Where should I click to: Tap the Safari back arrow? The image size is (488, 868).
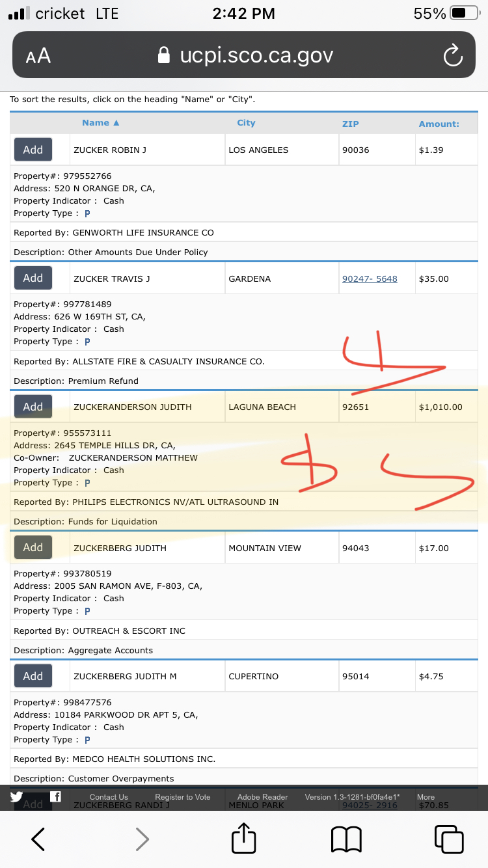38,839
